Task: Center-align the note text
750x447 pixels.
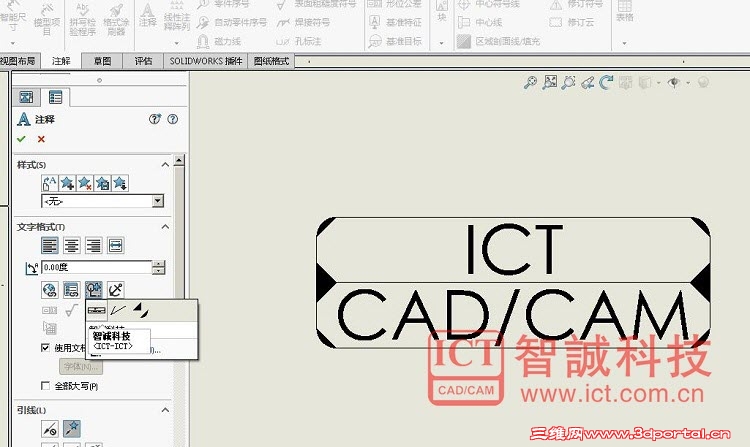Action: coord(72,246)
